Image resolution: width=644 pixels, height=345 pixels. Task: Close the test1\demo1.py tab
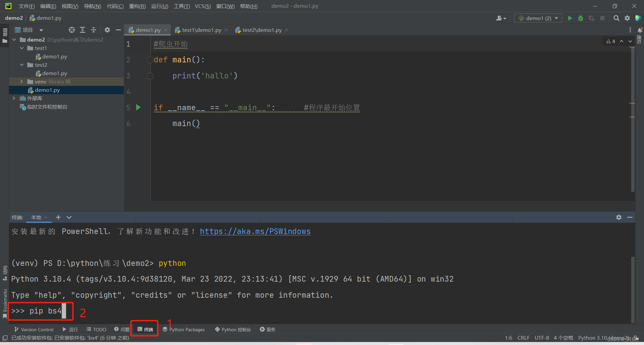(226, 30)
